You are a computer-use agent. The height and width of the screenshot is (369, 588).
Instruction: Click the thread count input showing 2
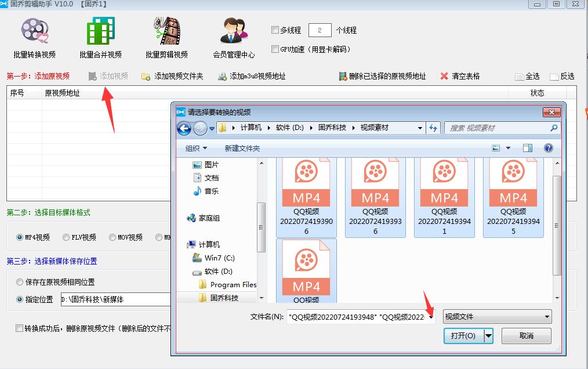click(x=320, y=30)
